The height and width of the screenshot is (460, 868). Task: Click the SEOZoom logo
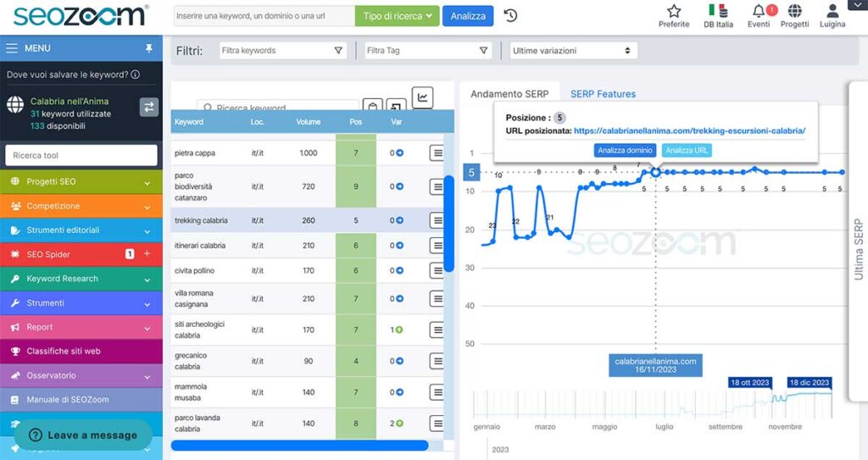[x=81, y=15]
